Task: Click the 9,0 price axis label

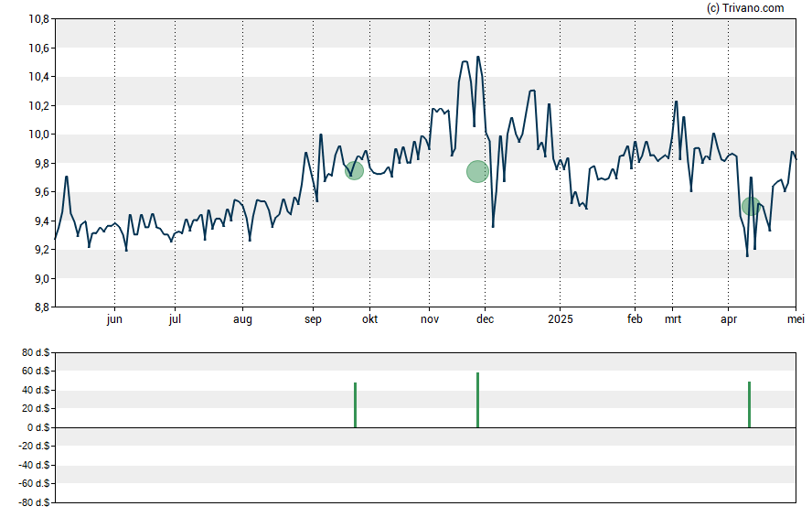Action: 42,279
